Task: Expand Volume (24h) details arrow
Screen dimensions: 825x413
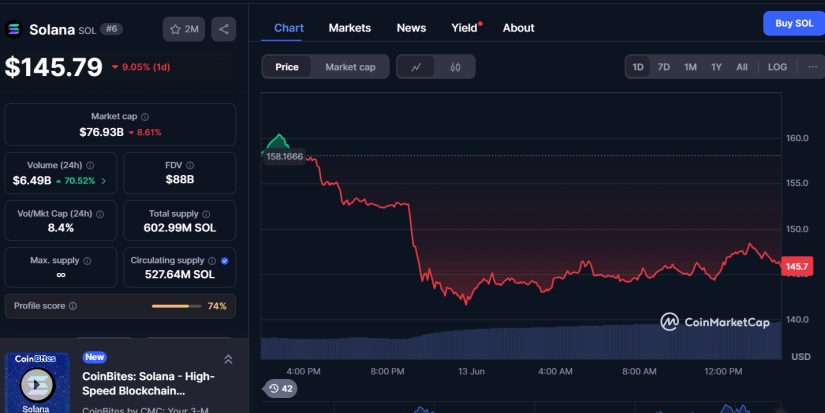Action: tap(104, 181)
